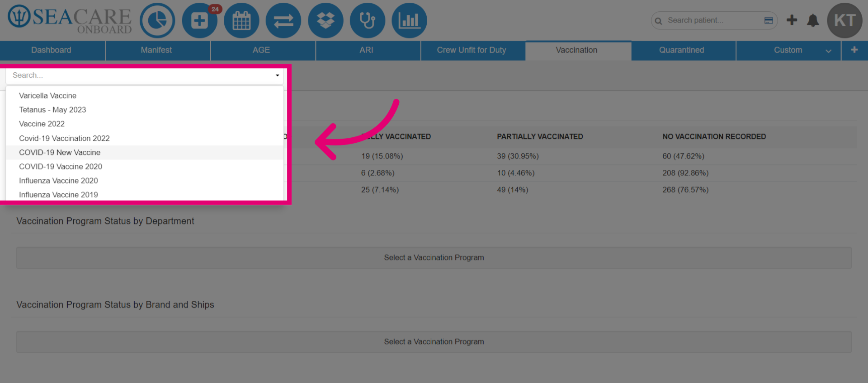Click the magnifier icon in patient search
This screenshot has height=383, width=868.
pyautogui.click(x=659, y=21)
